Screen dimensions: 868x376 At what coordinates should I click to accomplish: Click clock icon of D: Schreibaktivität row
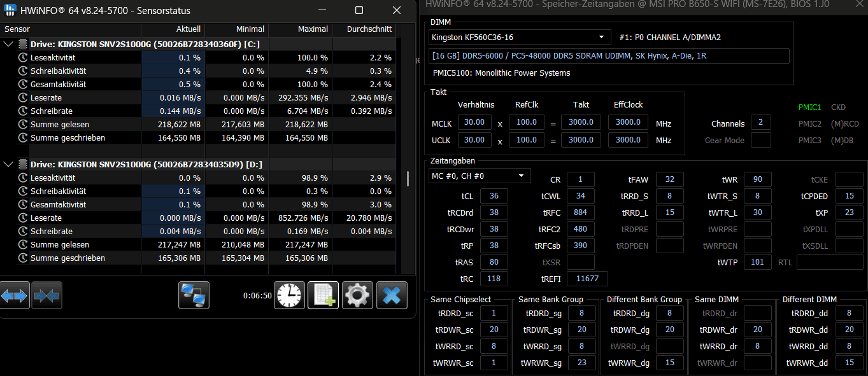(x=23, y=191)
